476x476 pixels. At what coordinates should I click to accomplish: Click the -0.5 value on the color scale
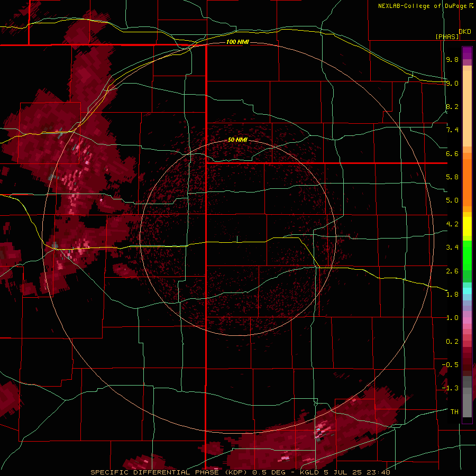(x=450, y=365)
